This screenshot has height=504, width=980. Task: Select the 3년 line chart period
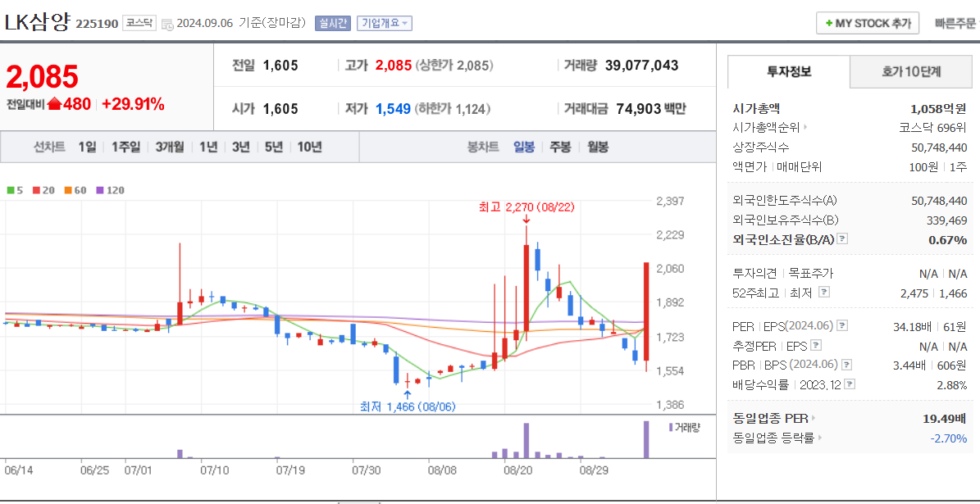240,148
